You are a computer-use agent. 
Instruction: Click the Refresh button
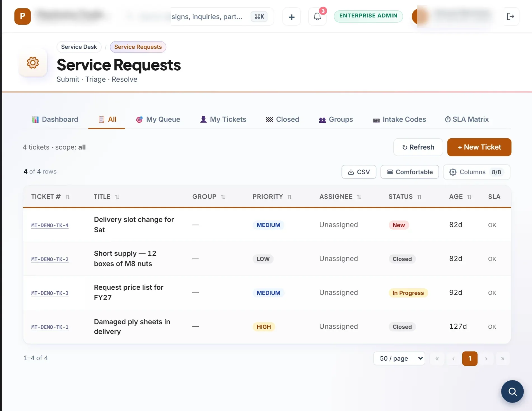click(x=418, y=147)
